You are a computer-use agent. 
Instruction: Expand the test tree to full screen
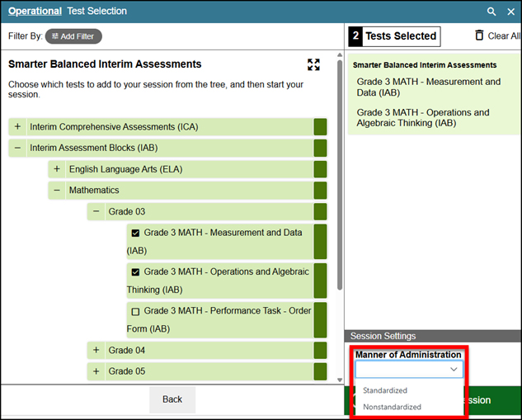pyautogui.click(x=313, y=64)
